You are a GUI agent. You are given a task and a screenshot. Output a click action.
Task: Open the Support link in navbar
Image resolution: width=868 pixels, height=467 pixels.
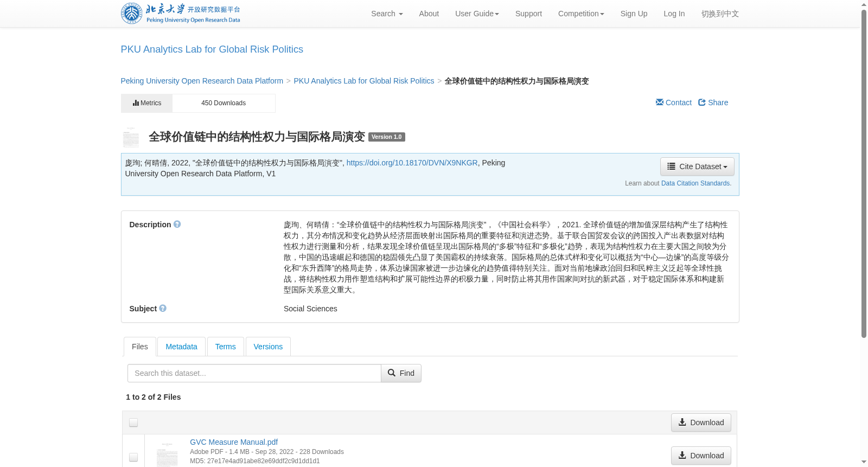pyautogui.click(x=528, y=14)
